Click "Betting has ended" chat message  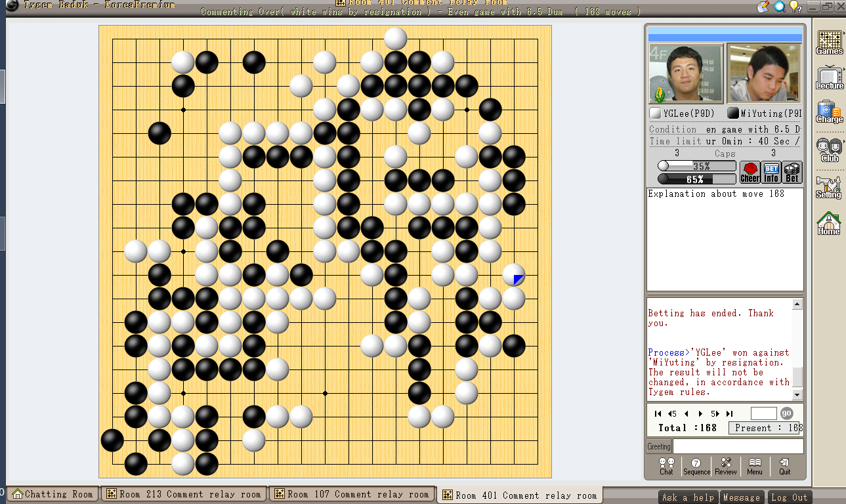pyautogui.click(x=711, y=318)
